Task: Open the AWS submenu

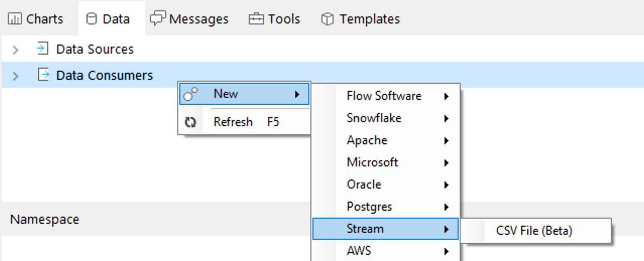Action: tap(385, 250)
